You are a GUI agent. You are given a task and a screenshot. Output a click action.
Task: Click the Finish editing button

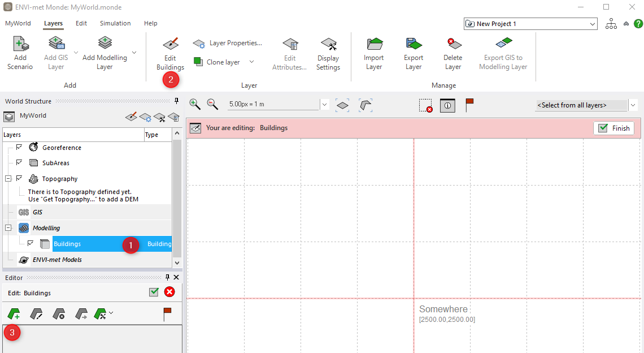613,128
